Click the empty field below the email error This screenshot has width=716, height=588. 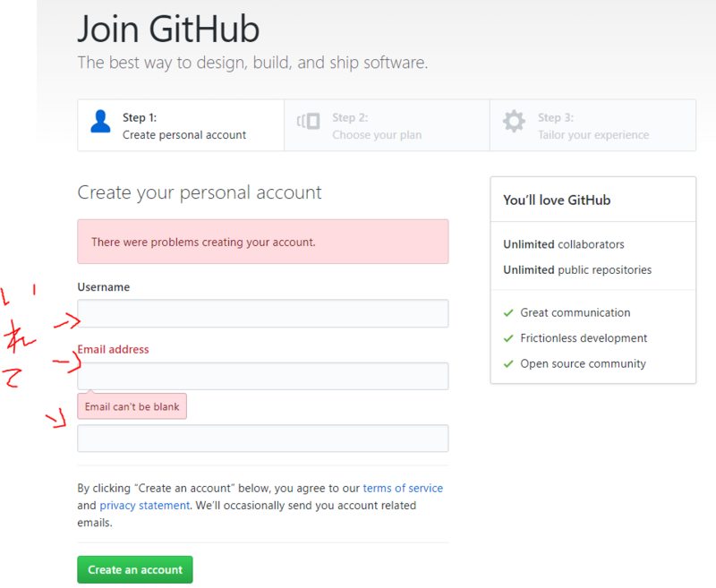[x=263, y=439]
